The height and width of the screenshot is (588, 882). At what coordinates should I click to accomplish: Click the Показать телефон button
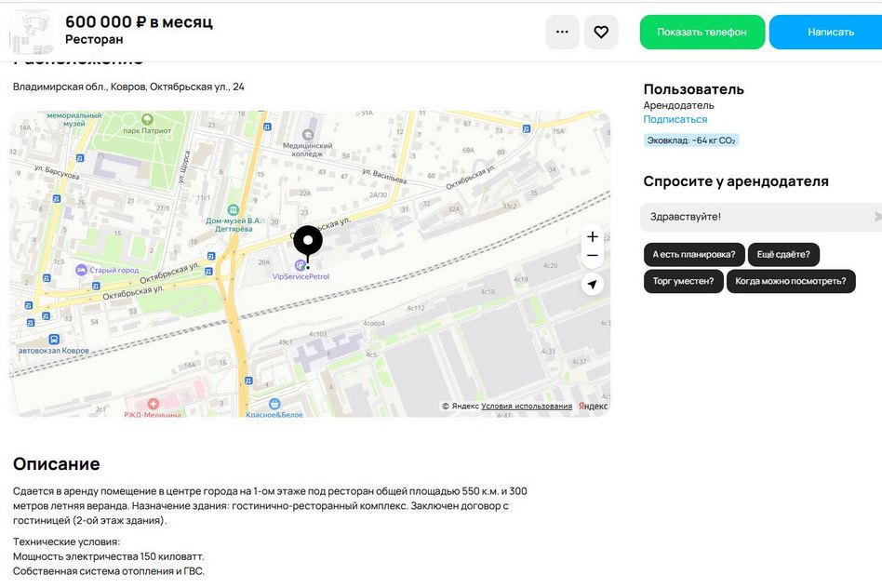pyautogui.click(x=702, y=32)
